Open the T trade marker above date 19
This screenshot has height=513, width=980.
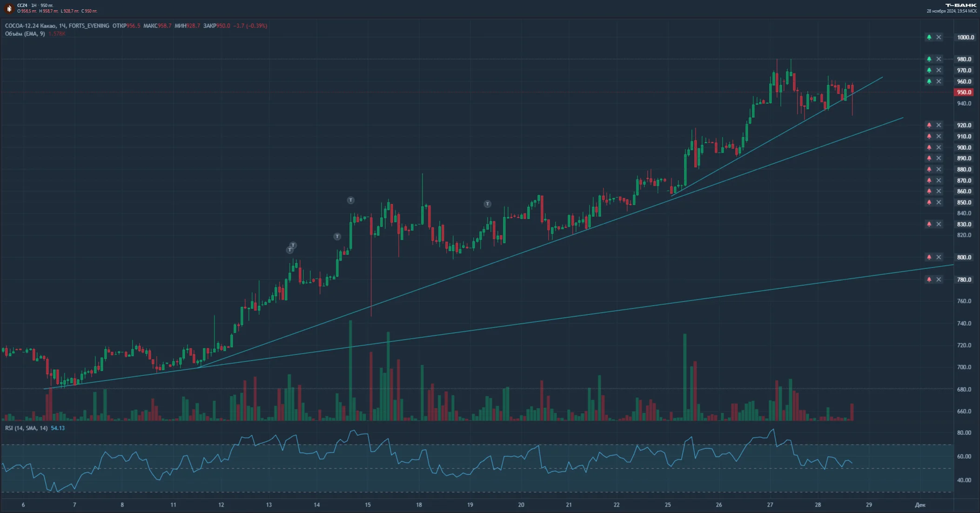pyautogui.click(x=487, y=204)
